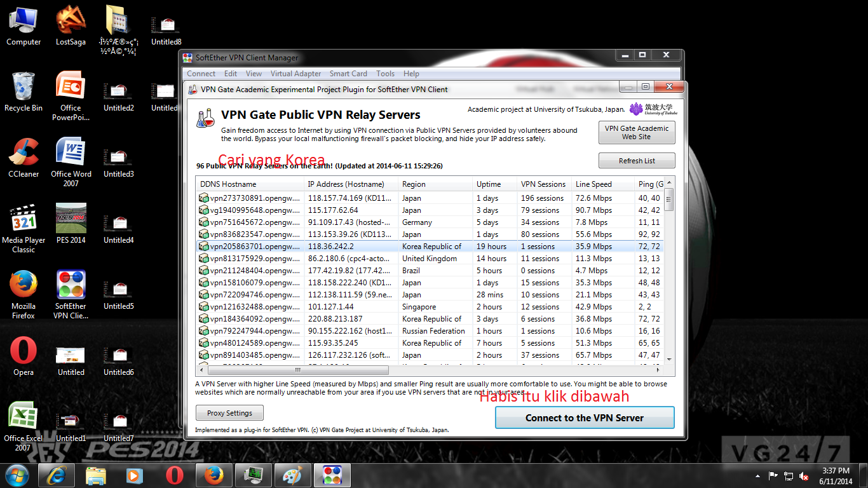
Task: Click the Paint icon in the taskbar
Action: [293, 475]
